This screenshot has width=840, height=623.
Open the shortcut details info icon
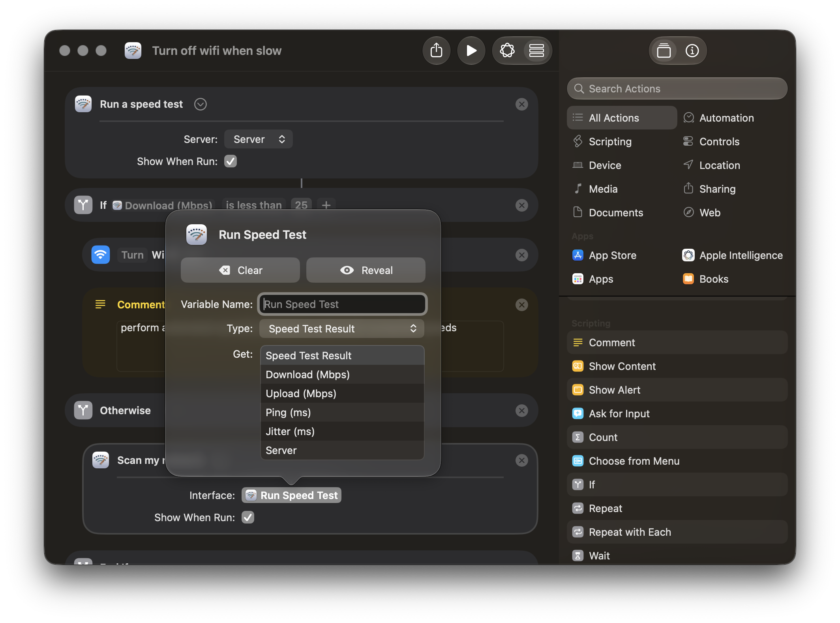pos(692,51)
